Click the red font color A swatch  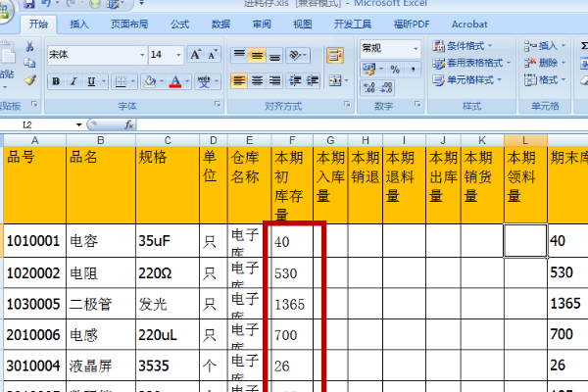[175, 81]
